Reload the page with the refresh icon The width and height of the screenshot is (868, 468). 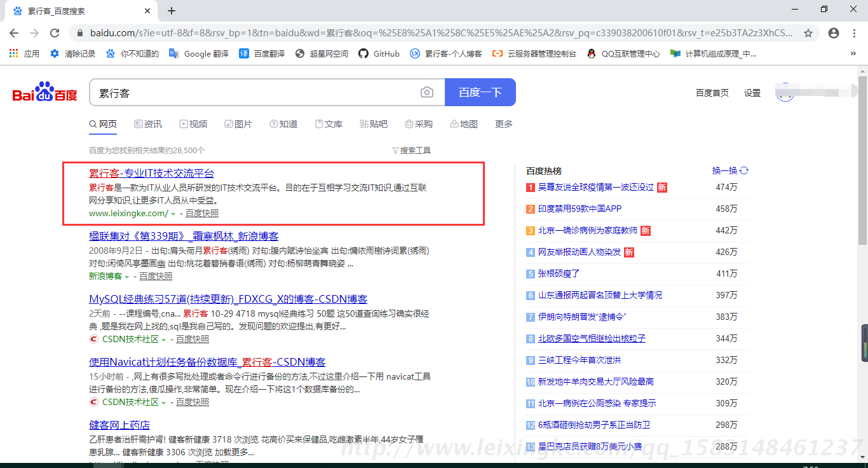55,32
